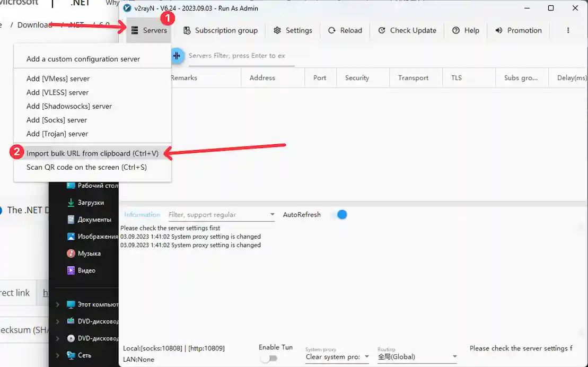This screenshot has width=588, height=367.
Task: Click the Reload toolbar button
Action: pyautogui.click(x=345, y=31)
